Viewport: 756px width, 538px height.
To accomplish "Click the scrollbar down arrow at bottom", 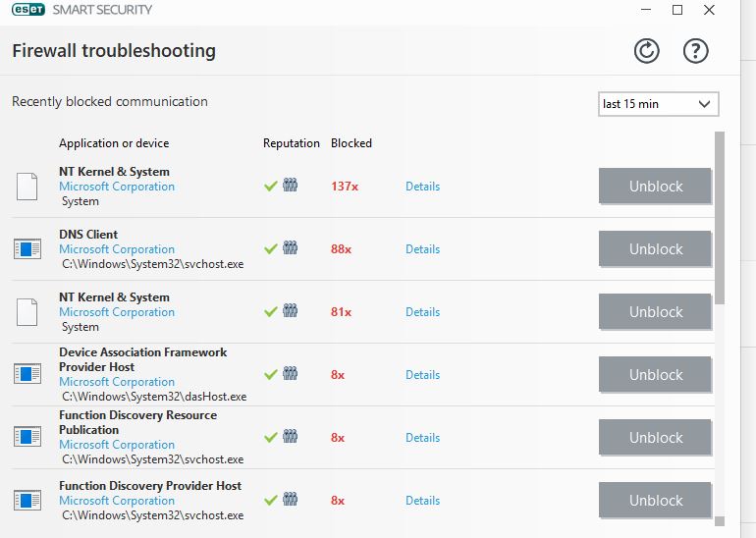I will pyautogui.click(x=720, y=521).
